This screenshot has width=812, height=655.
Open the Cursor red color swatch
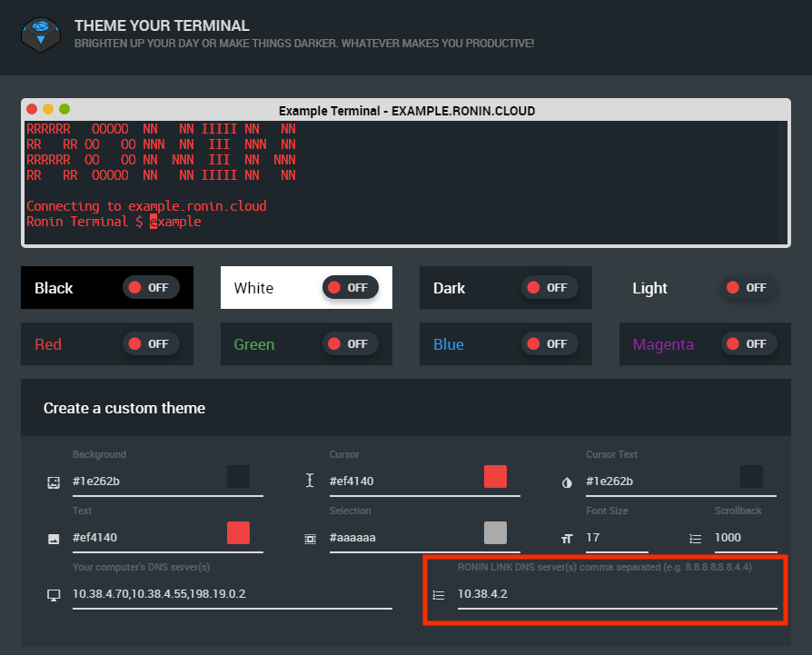pos(495,476)
